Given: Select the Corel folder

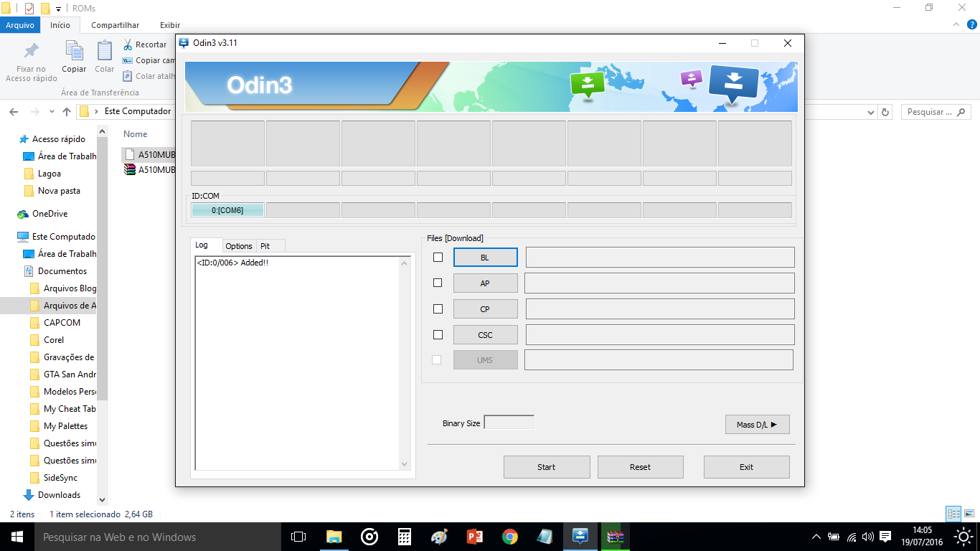Looking at the screenshot, I should coord(54,340).
